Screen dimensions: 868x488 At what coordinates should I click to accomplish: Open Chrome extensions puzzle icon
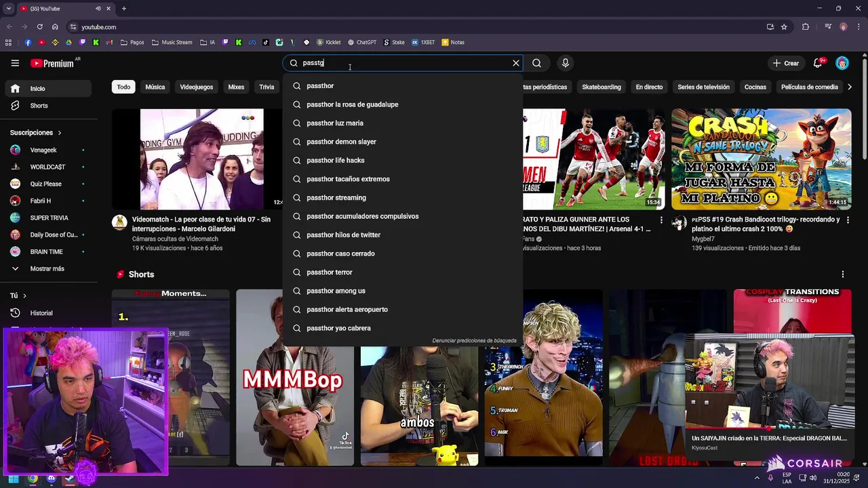click(806, 27)
